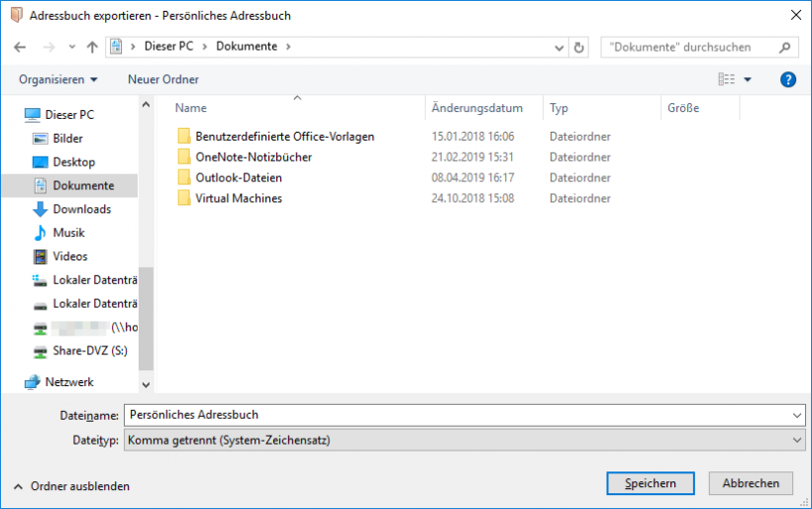812x509 pixels.
Task: Click Neuer Ordner in the toolbar
Action: point(162,79)
